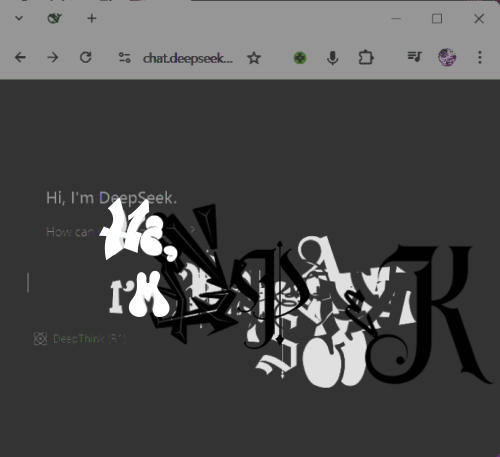Screen dimensions: 500x457
Task: Click the "How can" subtitle text
Action: (x=70, y=232)
